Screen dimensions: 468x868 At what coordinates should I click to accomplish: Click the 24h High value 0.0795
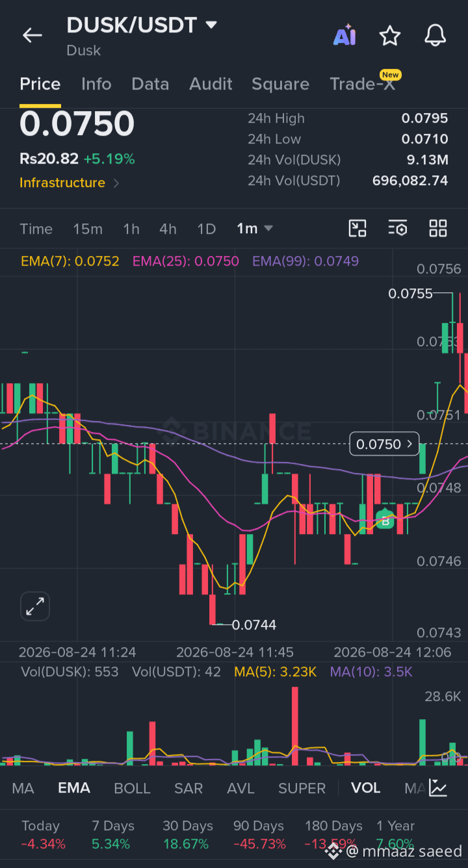coord(424,118)
